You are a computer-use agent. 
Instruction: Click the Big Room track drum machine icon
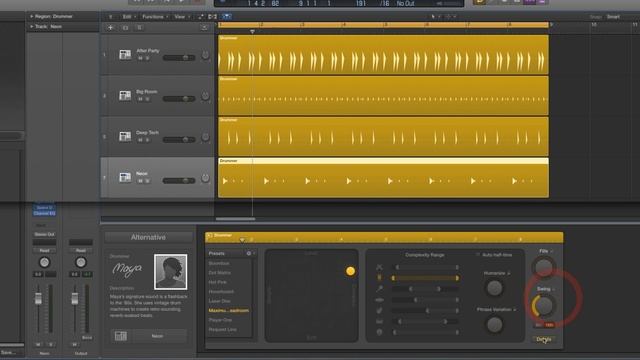click(x=125, y=95)
